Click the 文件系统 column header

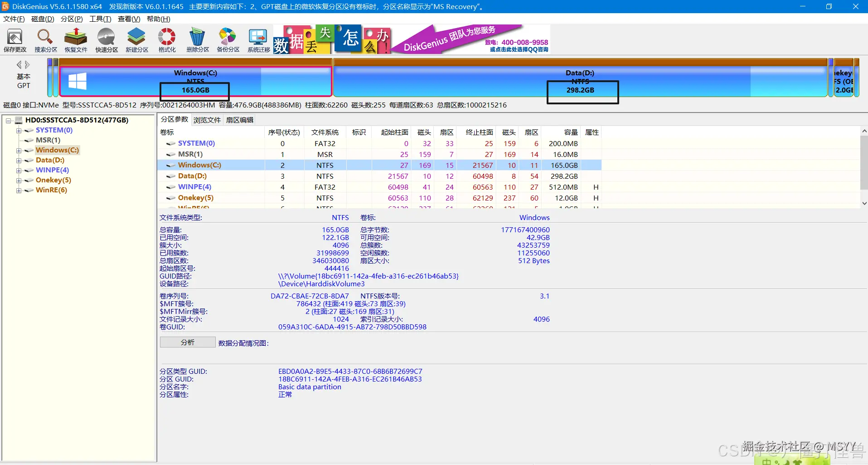click(x=325, y=132)
